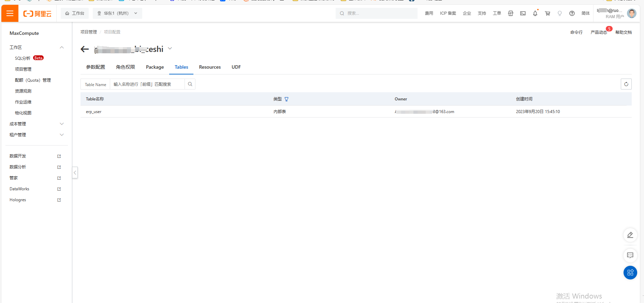Click the Alibaba Cloud logo

coord(37,14)
